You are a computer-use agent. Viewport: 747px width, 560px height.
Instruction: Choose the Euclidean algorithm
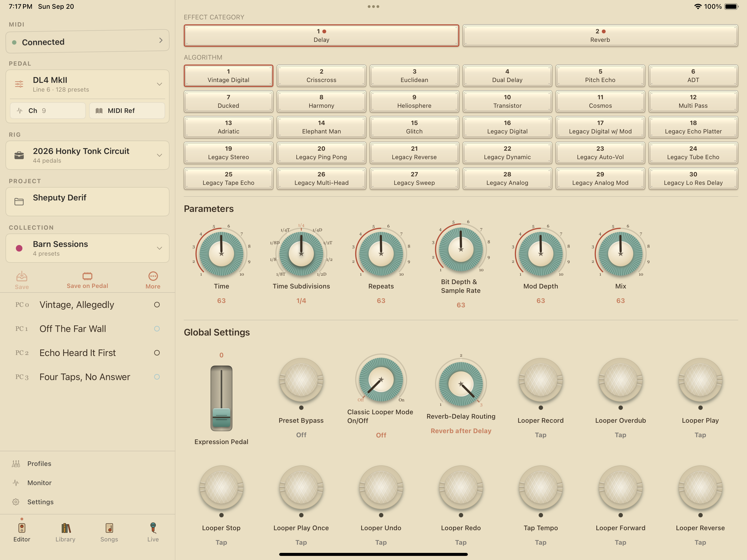pos(414,76)
